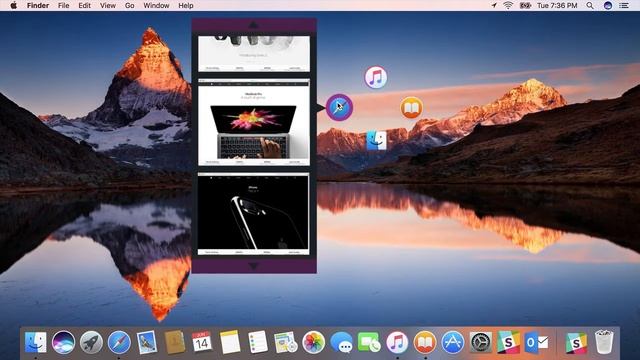Viewport: 640px width, 360px height.
Task: Open Finder from the Dock
Action: tap(36, 342)
